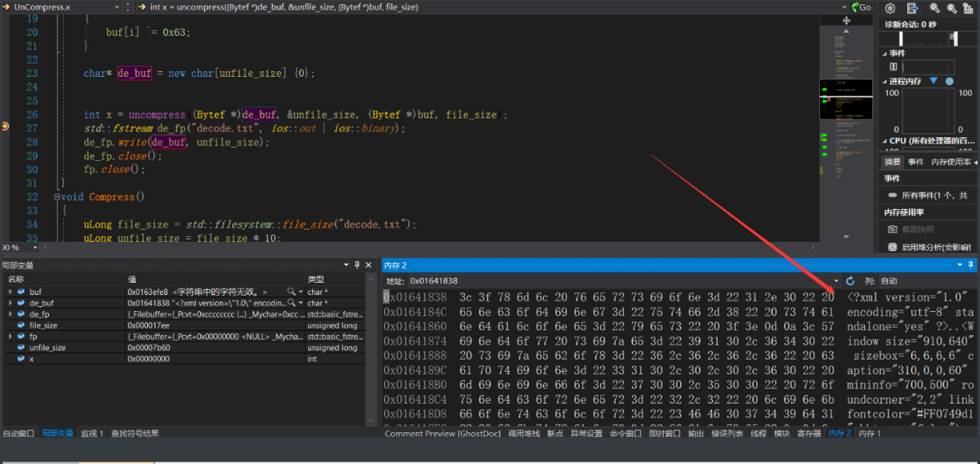980x464 pixels.
Task: Click the diagnostic session timeline ruler
Action: point(929,38)
